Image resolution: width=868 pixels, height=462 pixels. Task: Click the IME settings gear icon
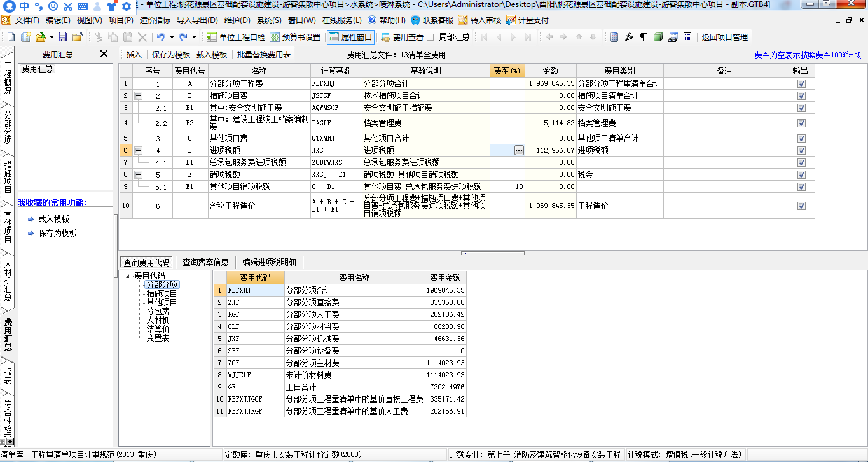[127, 6]
